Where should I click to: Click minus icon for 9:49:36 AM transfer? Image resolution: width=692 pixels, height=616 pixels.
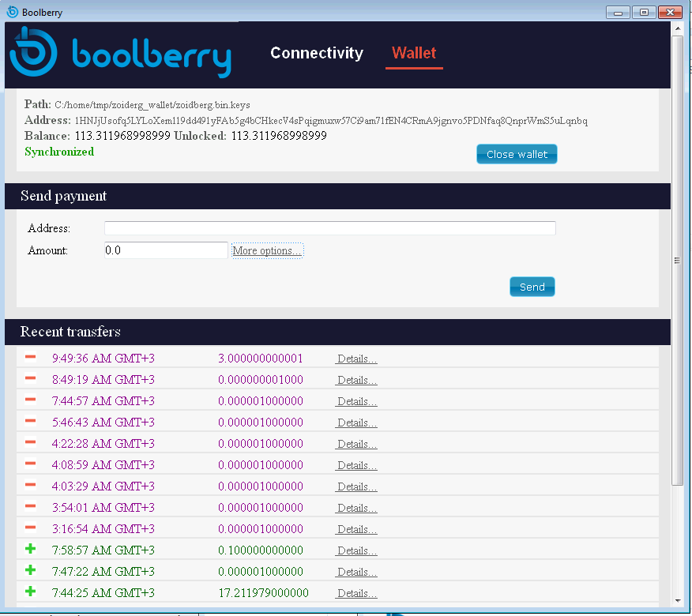(31, 357)
